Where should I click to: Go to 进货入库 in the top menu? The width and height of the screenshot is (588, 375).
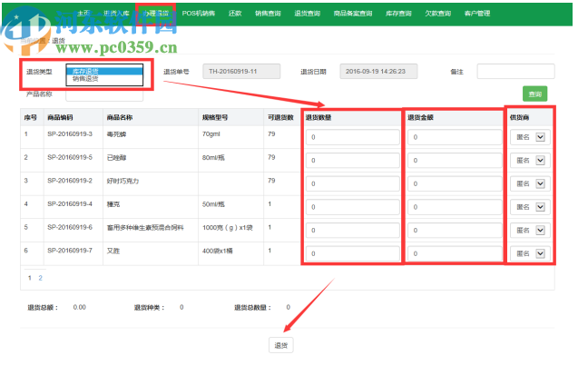pyautogui.click(x=116, y=13)
